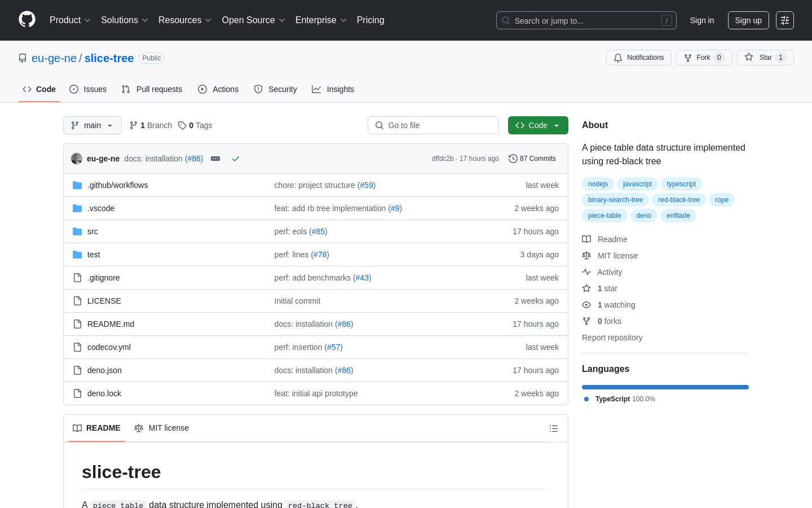Open the command palette icon in header
The width and height of the screenshot is (812, 508).
coord(785,20)
